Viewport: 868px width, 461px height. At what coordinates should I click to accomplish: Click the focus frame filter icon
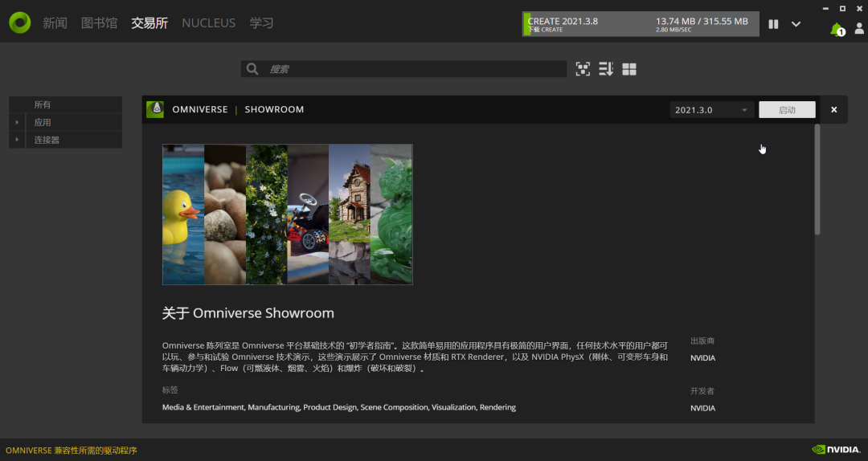(583, 68)
